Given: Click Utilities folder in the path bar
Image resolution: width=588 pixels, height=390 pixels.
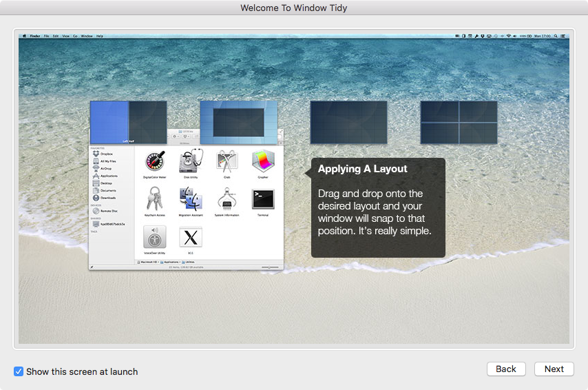Looking at the screenshot, I should click(x=188, y=262).
